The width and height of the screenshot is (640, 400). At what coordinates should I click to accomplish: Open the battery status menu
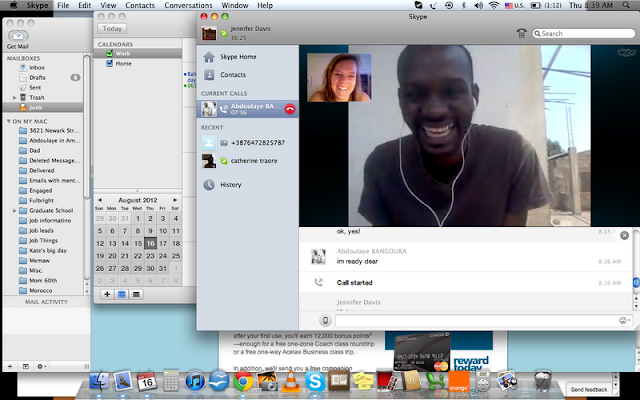546,5
